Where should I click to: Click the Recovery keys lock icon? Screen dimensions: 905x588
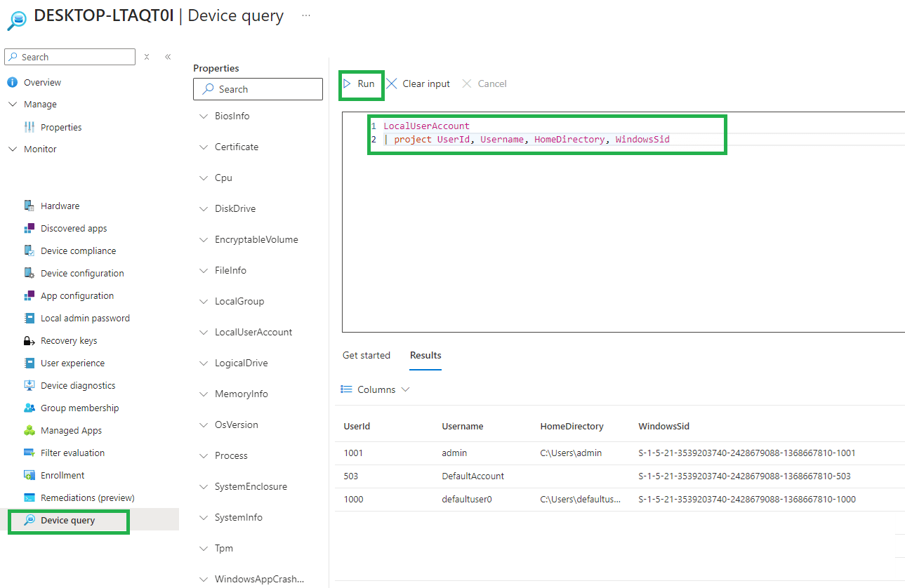coord(29,340)
